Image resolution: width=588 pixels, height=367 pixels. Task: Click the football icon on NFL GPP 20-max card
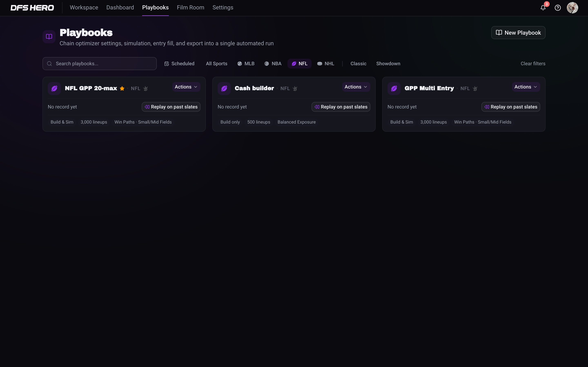pyautogui.click(x=54, y=88)
